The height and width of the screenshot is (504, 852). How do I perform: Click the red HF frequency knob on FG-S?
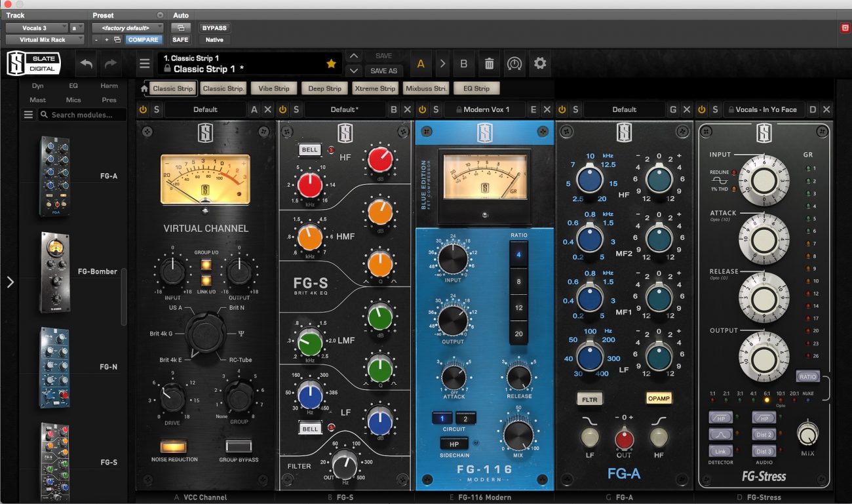pos(310,185)
